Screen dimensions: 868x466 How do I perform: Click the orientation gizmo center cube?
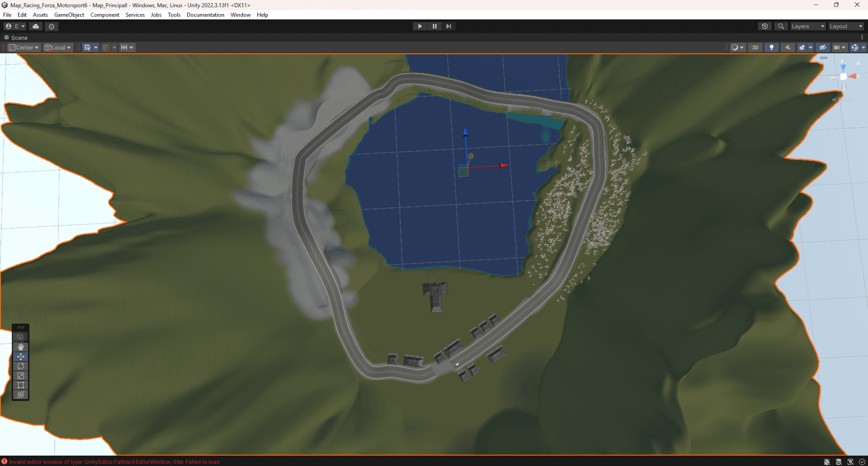pos(844,77)
